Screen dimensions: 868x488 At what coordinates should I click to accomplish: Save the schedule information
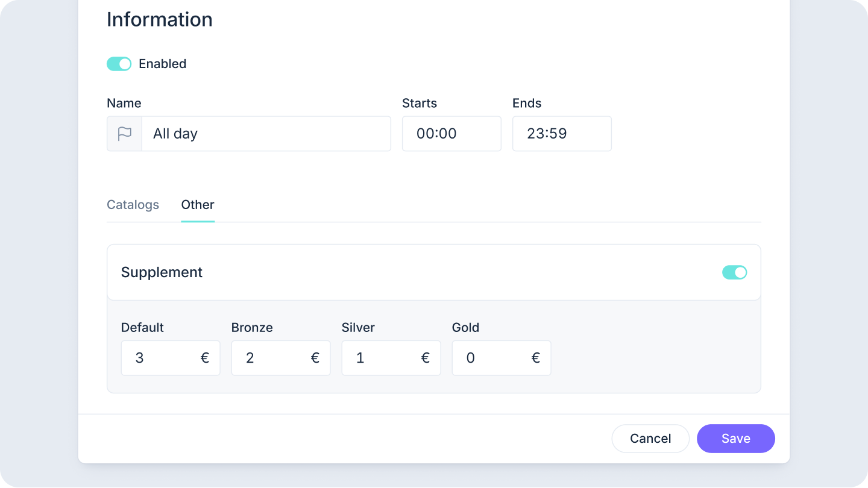point(735,439)
